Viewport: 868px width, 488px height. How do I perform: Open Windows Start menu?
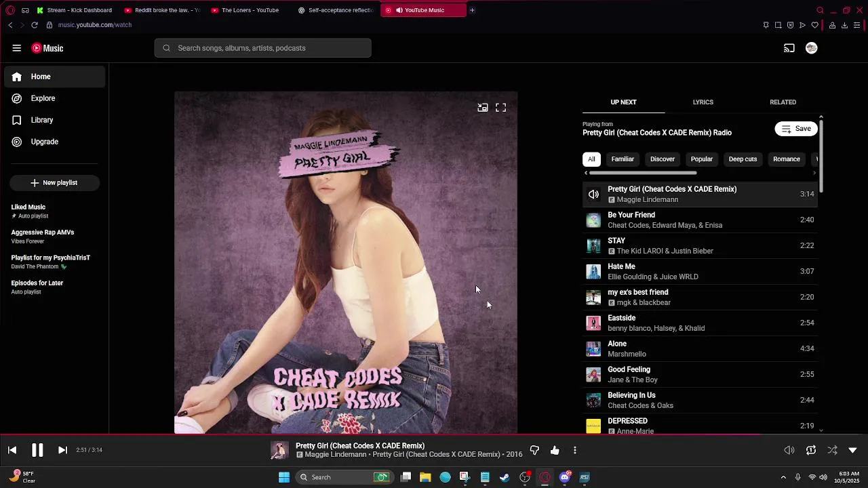tap(284, 477)
